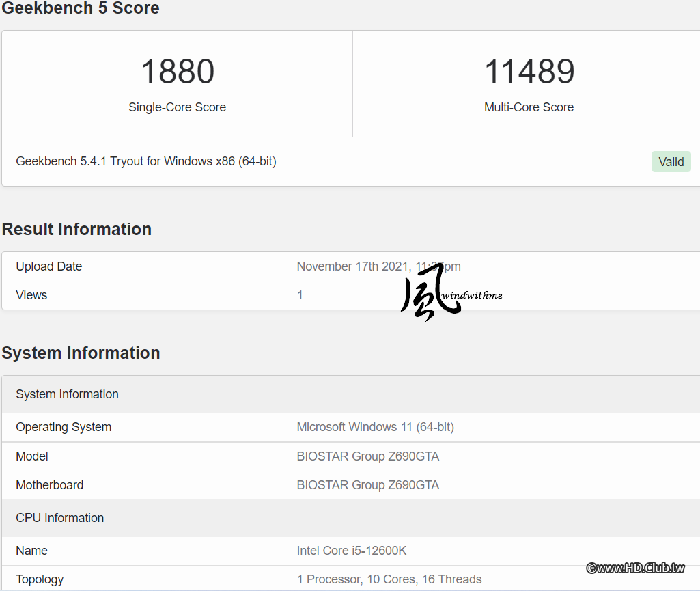This screenshot has width=700, height=591.
Task: Click the Topology row label
Action: point(40,580)
